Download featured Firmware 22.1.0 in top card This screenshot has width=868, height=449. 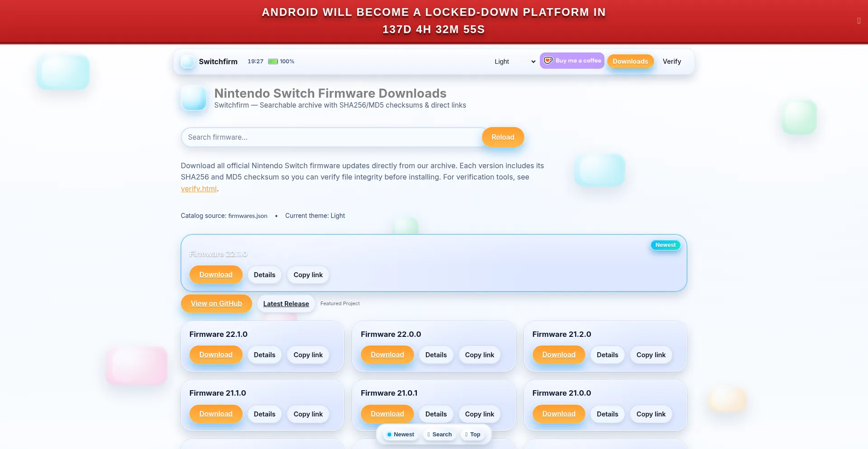pyautogui.click(x=216, y=275)
